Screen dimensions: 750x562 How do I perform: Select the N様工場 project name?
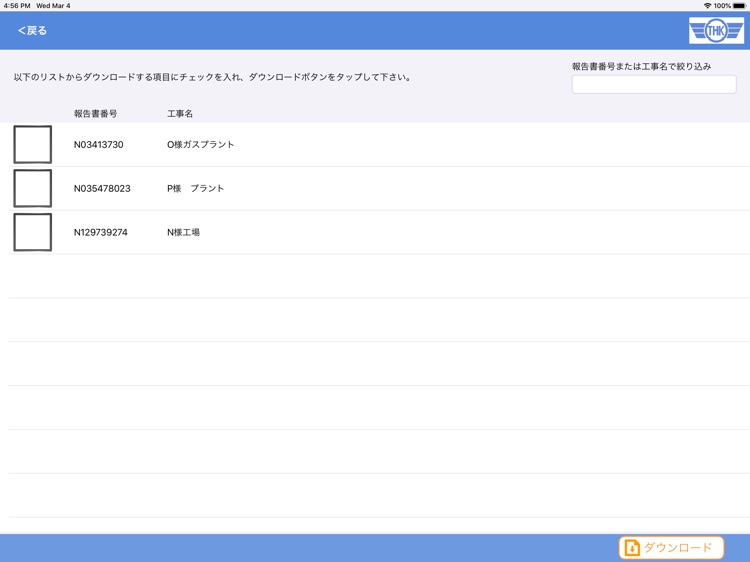click(183, 232)
